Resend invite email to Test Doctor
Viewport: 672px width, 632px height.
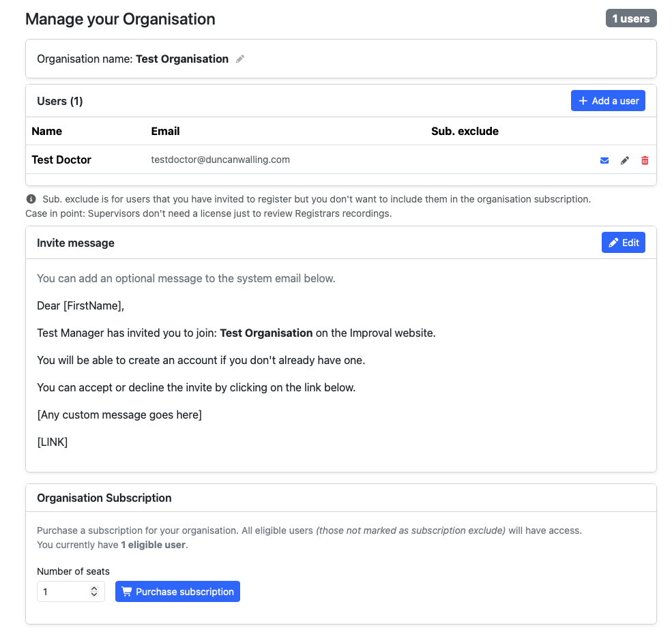[x=604, y=160]
